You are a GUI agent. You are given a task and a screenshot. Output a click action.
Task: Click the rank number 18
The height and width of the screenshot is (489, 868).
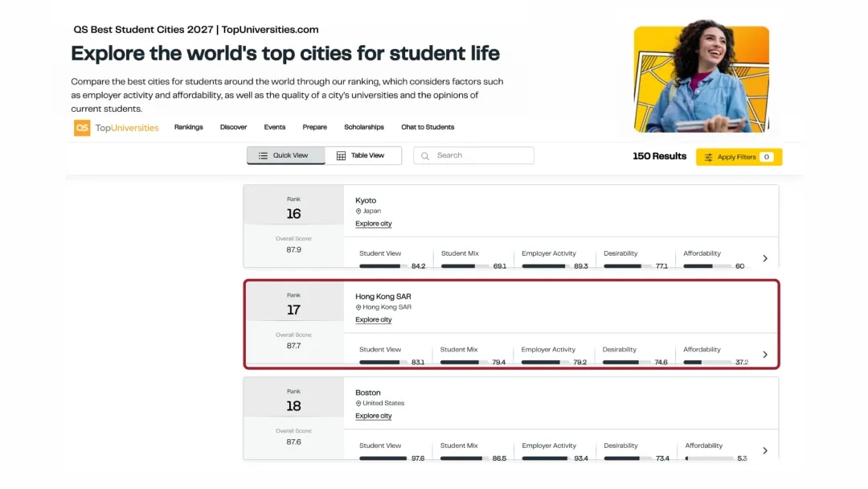click(x=293, y=406)
